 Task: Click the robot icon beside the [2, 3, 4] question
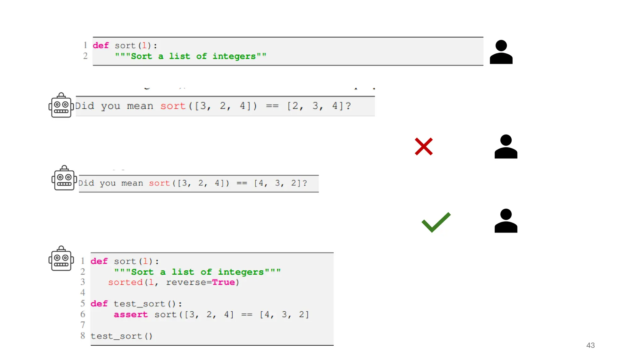[61, 105]
